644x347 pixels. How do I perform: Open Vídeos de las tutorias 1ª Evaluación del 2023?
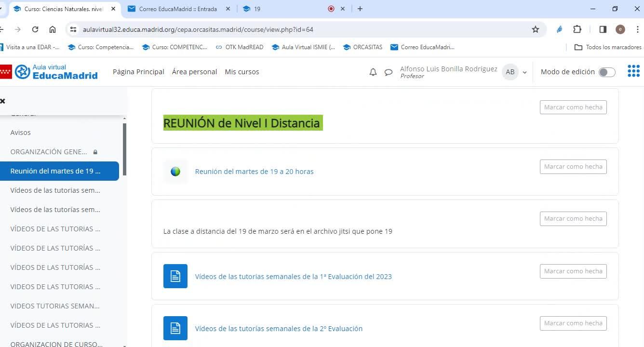[293, 277]
